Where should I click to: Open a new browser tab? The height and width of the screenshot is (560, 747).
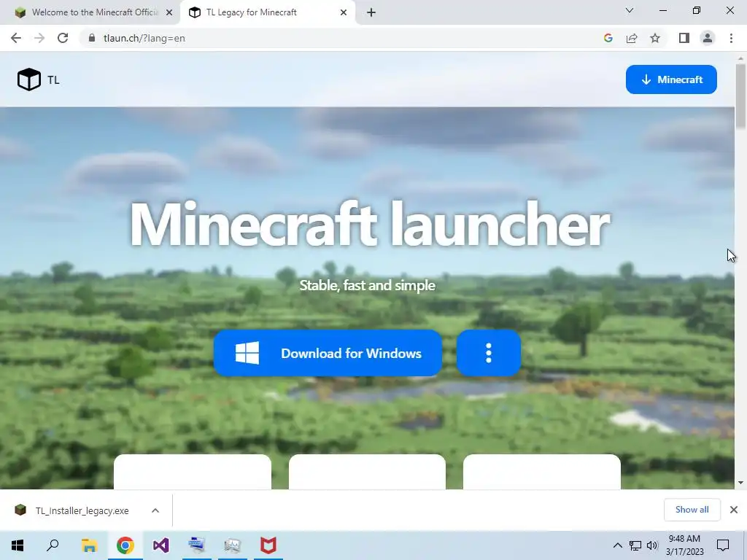[371, 12]
